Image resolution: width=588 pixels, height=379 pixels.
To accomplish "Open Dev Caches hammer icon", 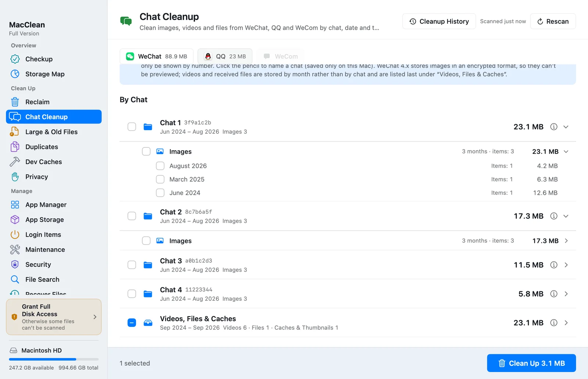I will click(x=15, y=162).
